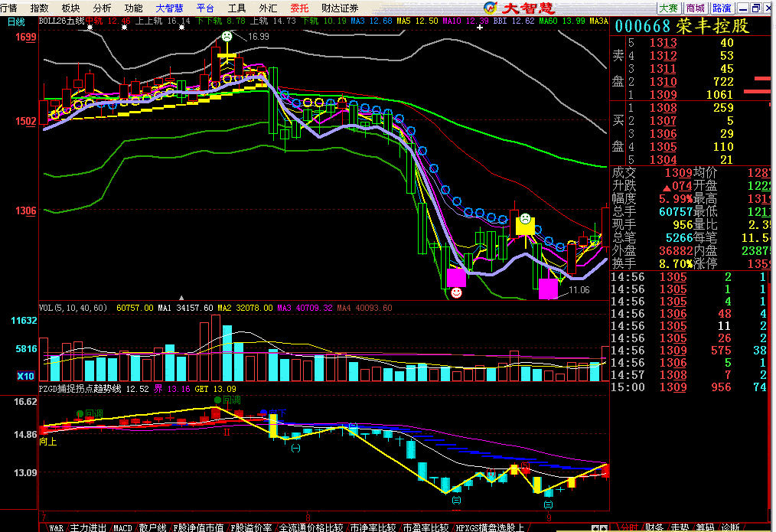
Task: Open the 行情 menu
Action: (x=9, y=8)
